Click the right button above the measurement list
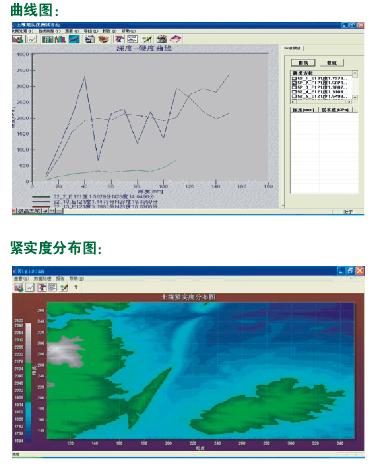 tap(331, 63)
